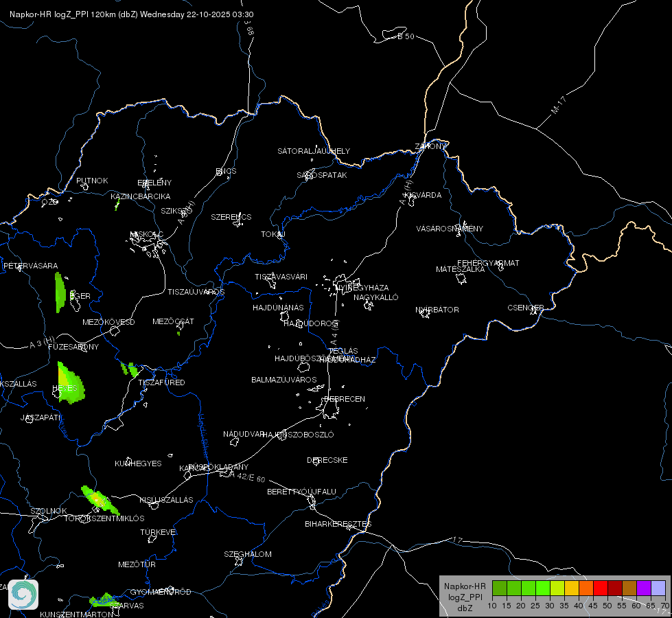This screenshot has width=672, height=618.
Task: Click the radar title and timestamp text
Action: [132, 14]
